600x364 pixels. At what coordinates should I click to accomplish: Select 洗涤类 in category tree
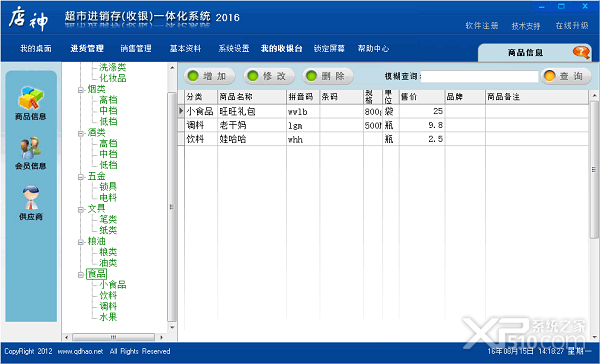pos(112,67)
